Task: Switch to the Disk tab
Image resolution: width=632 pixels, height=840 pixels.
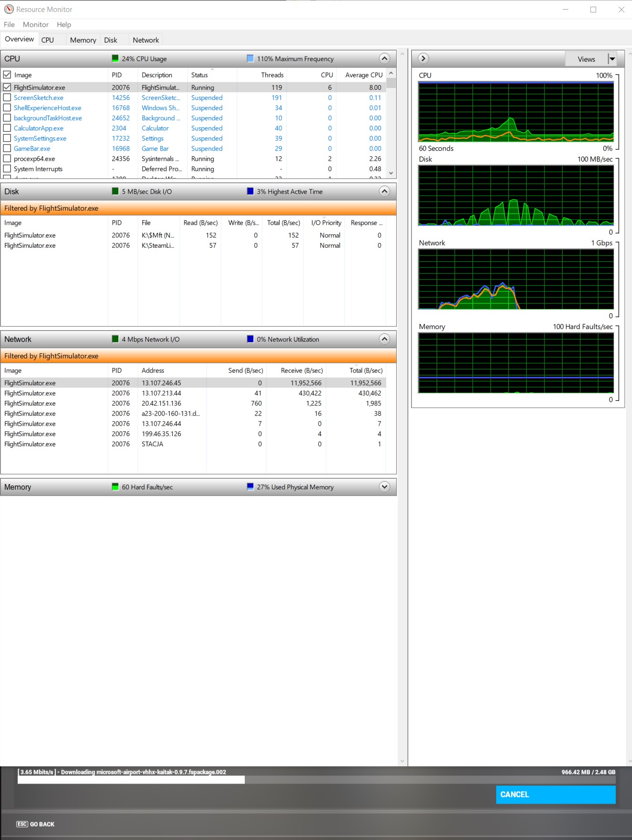Action: [x=111, y=40]
